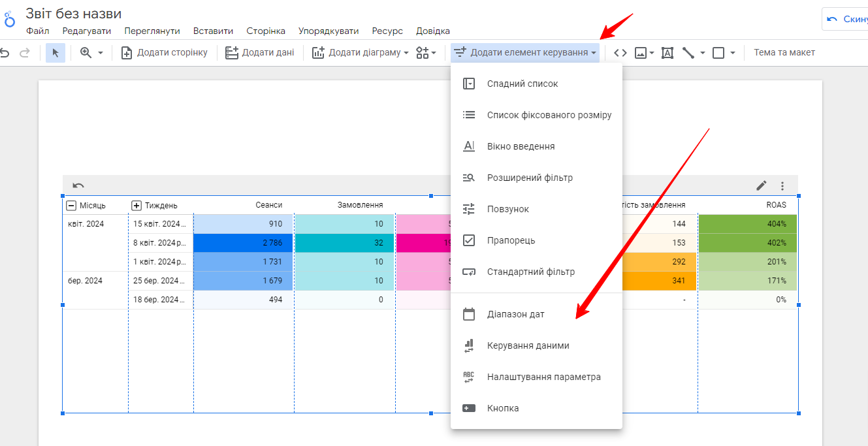Open the chart three-dot options menu

(782, 185)
